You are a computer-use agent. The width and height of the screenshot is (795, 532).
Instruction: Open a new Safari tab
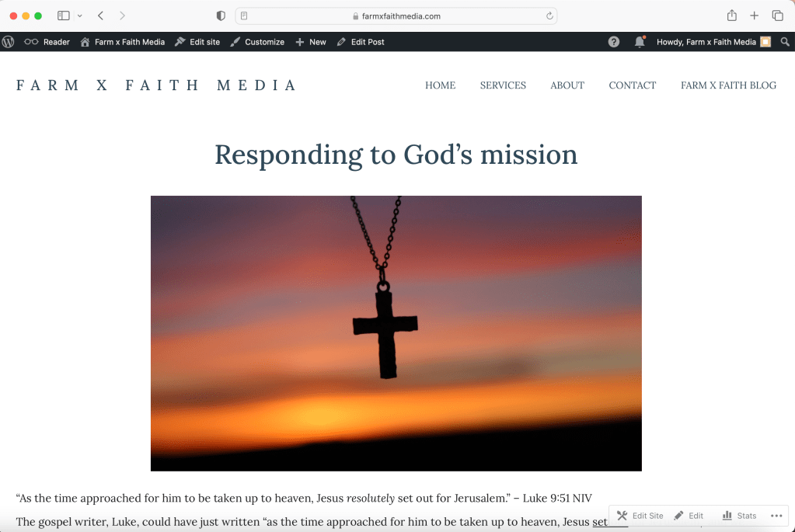click(x=754, y=16)
